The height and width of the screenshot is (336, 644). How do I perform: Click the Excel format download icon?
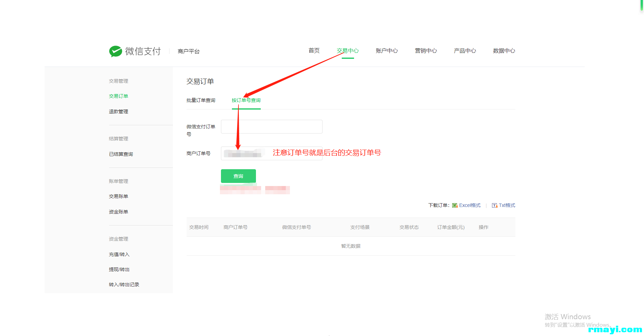[x=455, y=205]
